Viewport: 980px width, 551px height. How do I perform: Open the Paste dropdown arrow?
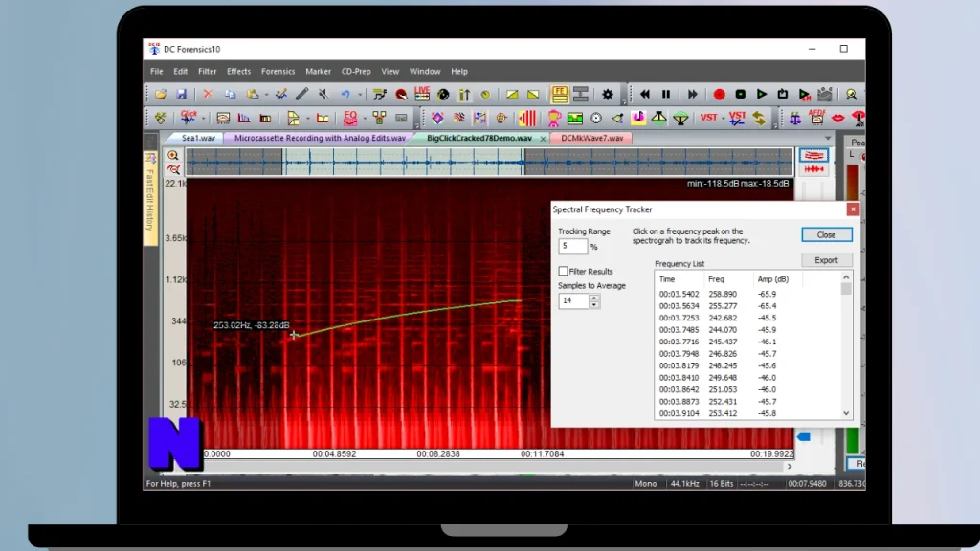point(266,95)
